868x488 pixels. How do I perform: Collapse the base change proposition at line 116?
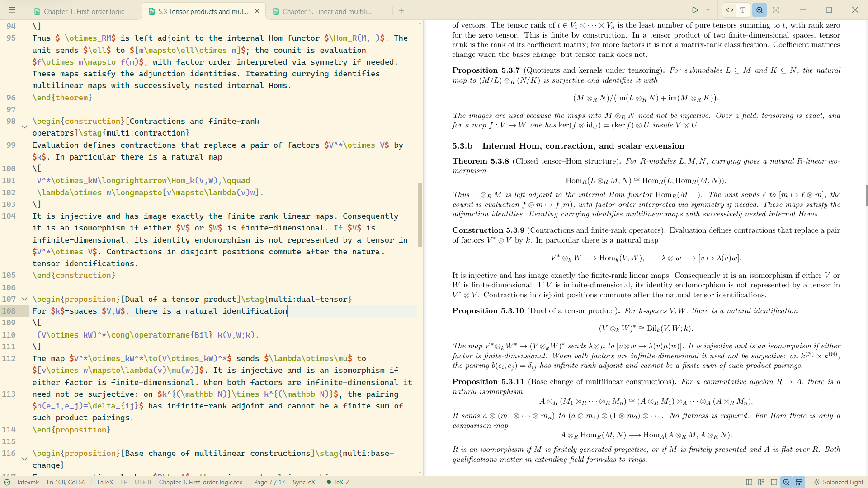[x=24, y=459]
